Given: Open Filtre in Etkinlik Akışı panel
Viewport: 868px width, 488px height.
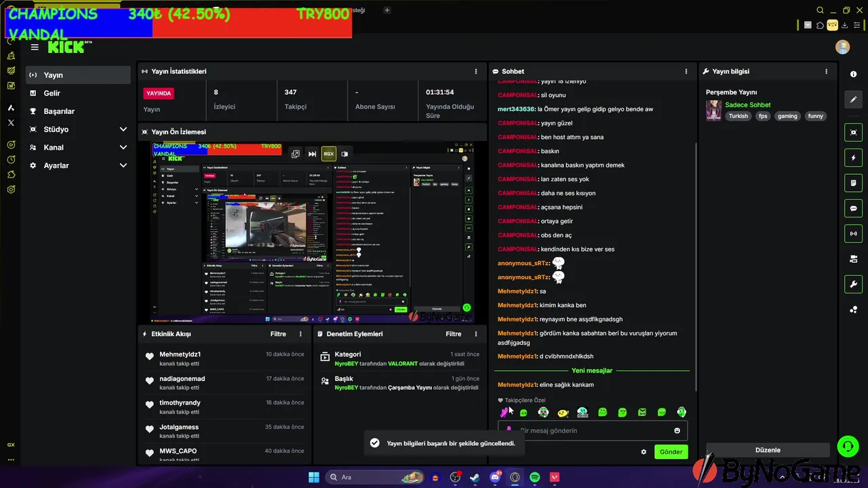Looking at the screenshot, I should click(278, 334).
